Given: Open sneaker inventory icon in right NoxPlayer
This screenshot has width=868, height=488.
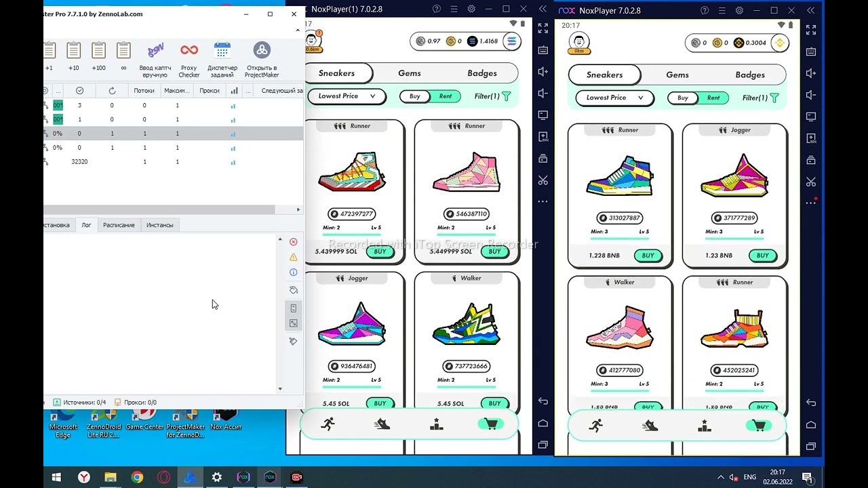Looking at the screenshot, I should 650,426.
